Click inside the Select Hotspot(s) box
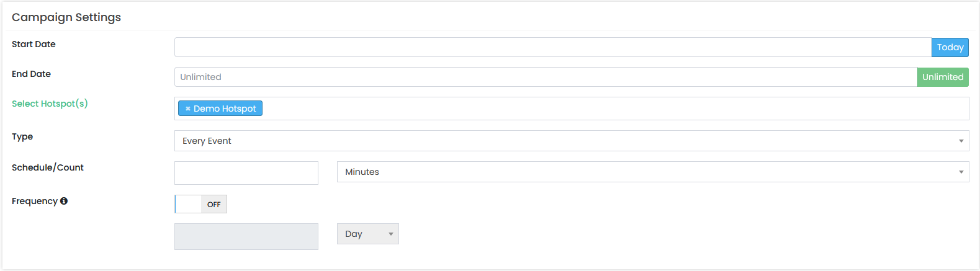Image resolution: width=980 pixels, height=271 pixels. [x=614, y=109]
